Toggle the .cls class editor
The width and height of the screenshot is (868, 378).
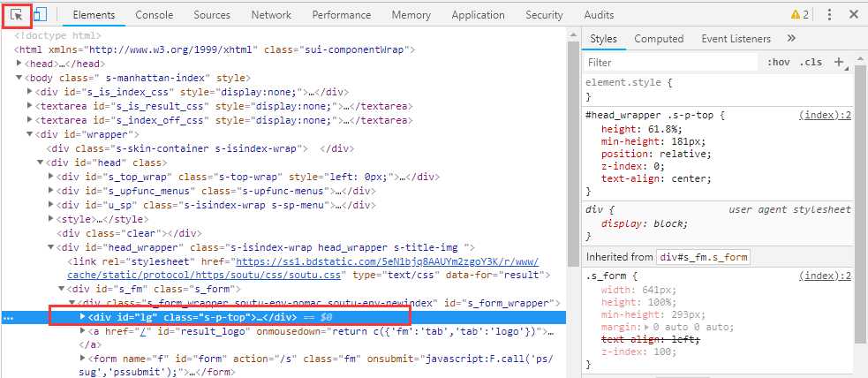pos(810,63)
